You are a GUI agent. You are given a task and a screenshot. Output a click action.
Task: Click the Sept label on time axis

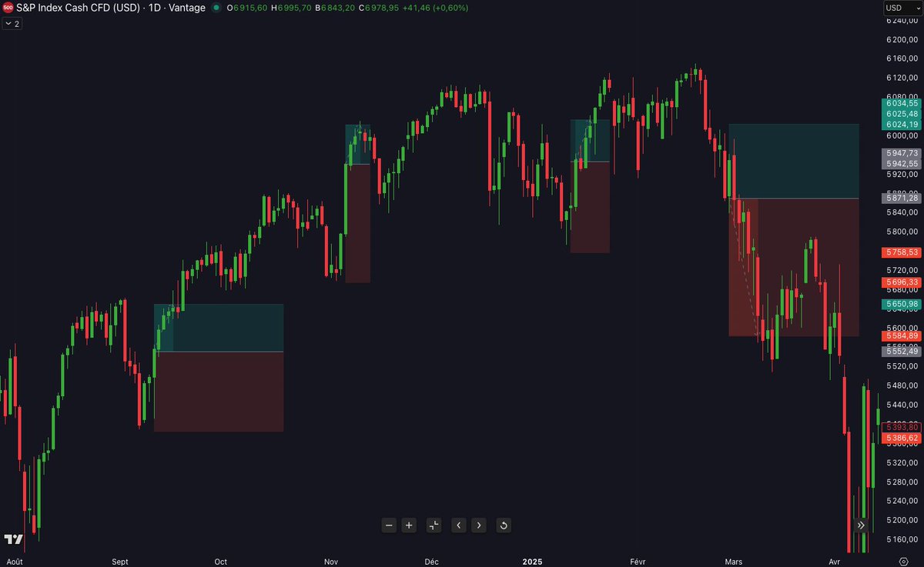[x=120, y=562]
